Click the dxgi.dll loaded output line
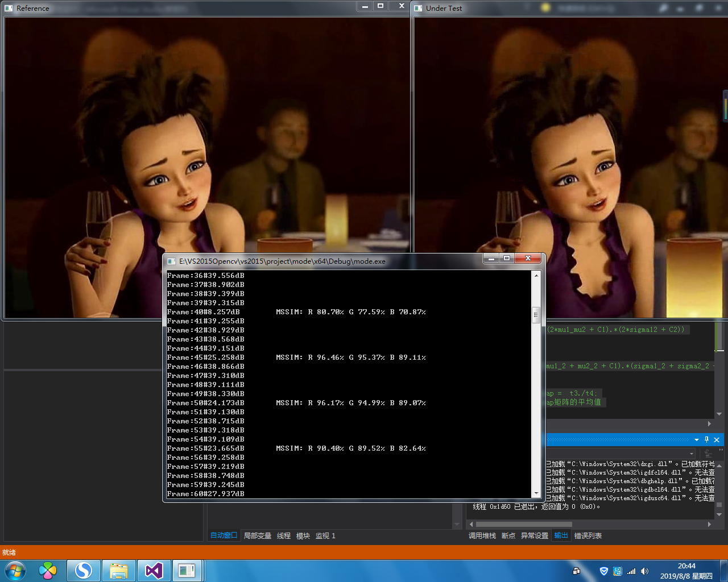Screen dimensions: 728x582 tap(630, 464)
